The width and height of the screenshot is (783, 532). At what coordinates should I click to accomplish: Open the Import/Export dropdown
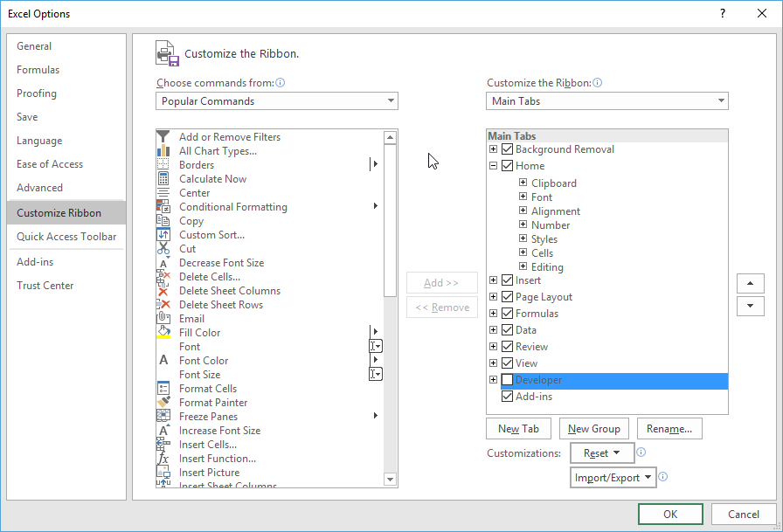point(613,478)
